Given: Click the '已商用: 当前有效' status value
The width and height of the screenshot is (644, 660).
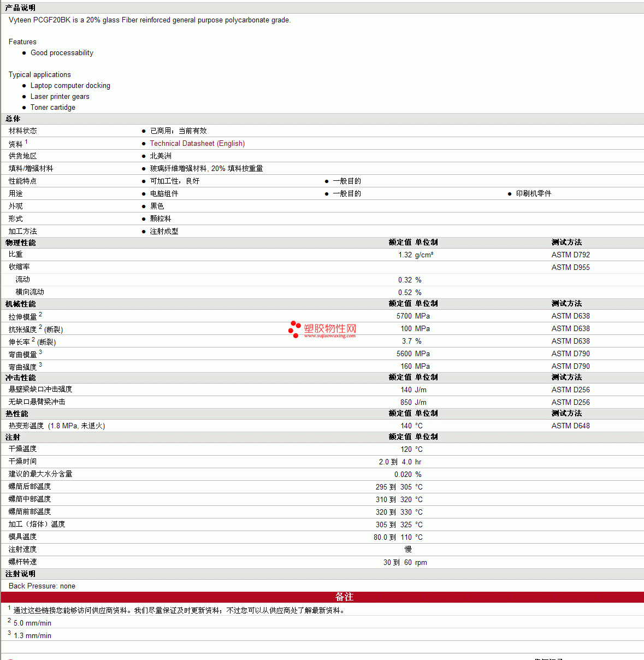Looking at the screenshot, I should [179, 131].
